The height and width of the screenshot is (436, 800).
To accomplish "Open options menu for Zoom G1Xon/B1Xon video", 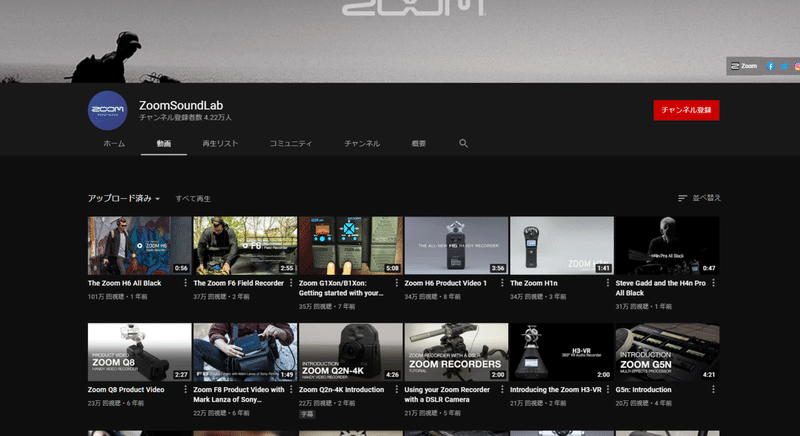I will [x=396, y=283].
